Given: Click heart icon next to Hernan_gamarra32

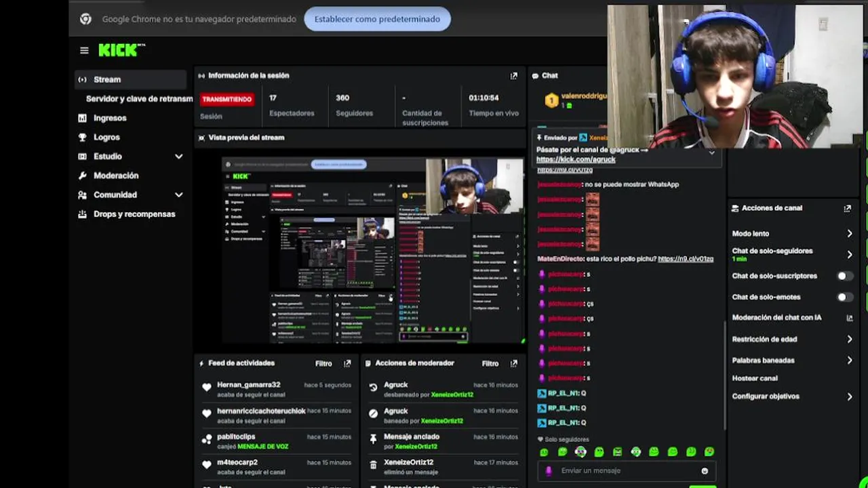Looking at the screenshot, I should point(207,387).
